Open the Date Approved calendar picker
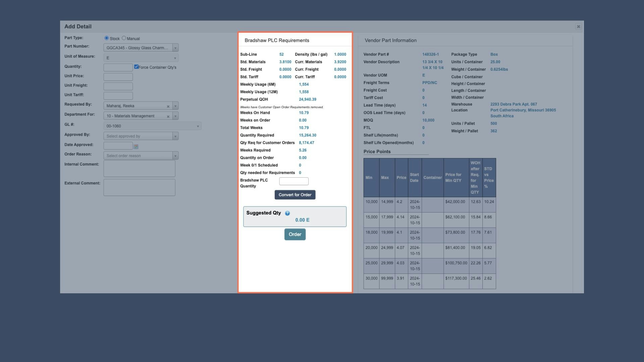The image size is (644, 362). click(136, 146)
